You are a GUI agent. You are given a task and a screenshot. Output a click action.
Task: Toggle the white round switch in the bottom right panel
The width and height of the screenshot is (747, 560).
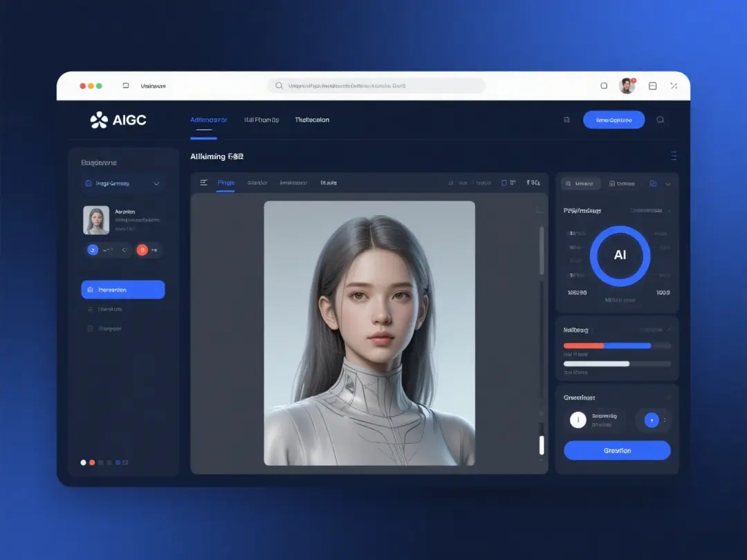[x=578, y=420]
